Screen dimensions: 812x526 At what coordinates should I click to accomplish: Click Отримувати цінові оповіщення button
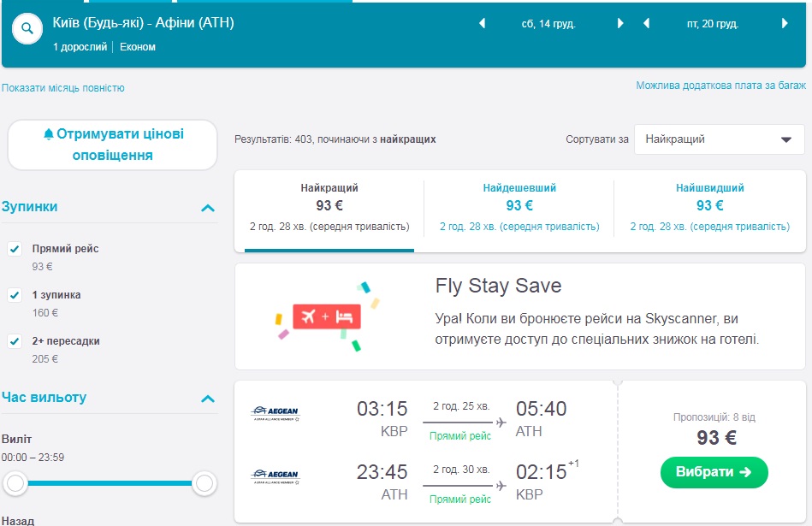[113, 145]
